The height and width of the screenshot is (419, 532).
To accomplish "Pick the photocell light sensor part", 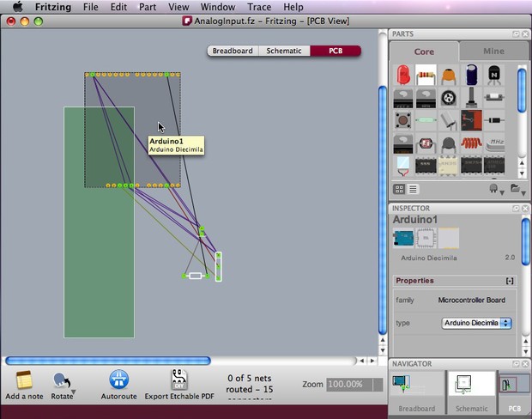I will tap(426, 143).
